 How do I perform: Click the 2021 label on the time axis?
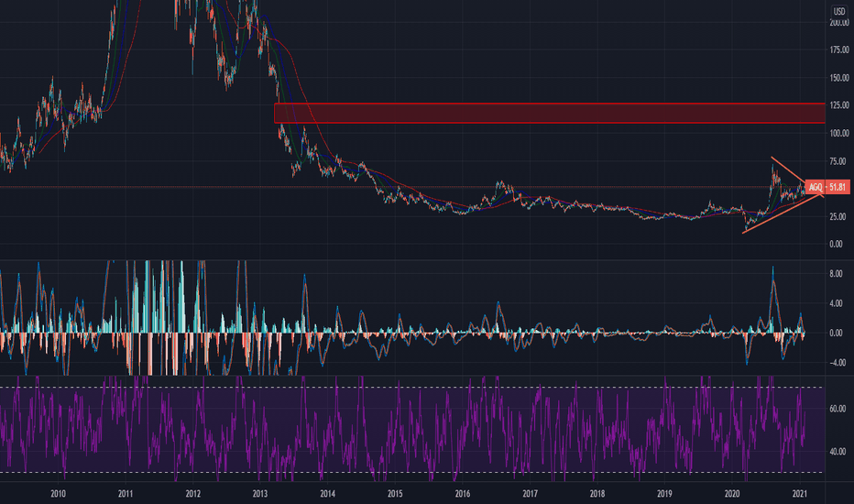(x=800, y=494)
